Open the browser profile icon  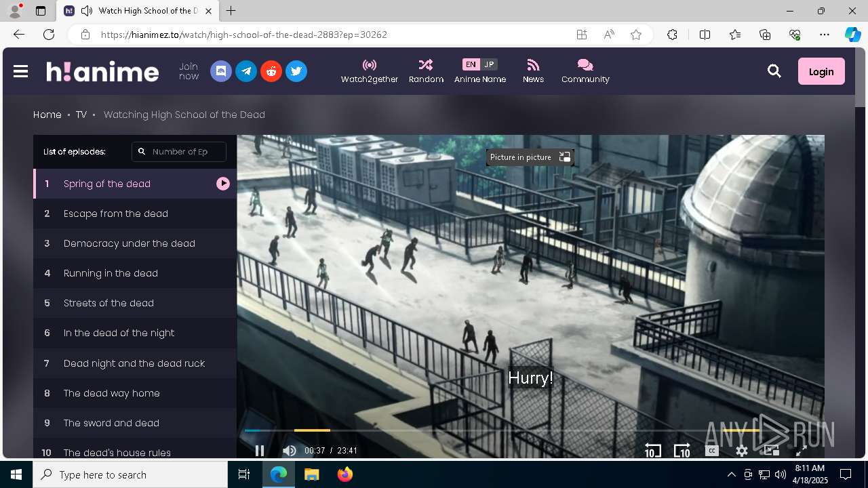click(x=14, y=11)
